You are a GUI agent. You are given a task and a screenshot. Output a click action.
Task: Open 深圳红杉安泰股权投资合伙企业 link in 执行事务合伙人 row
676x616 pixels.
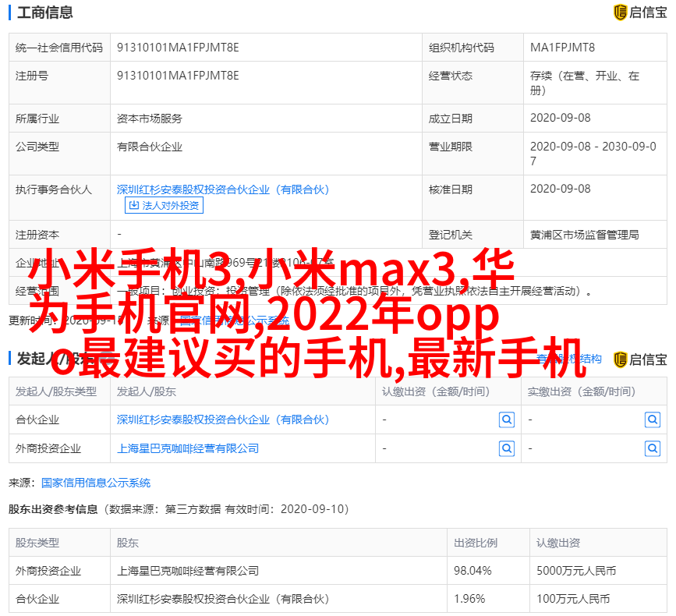(x=223, y=189)
